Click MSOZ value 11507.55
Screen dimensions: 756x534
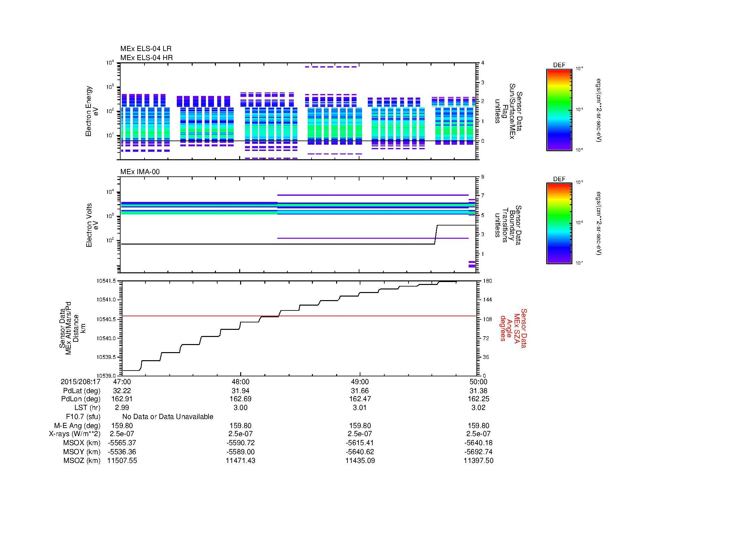click(x=122, y=461)
